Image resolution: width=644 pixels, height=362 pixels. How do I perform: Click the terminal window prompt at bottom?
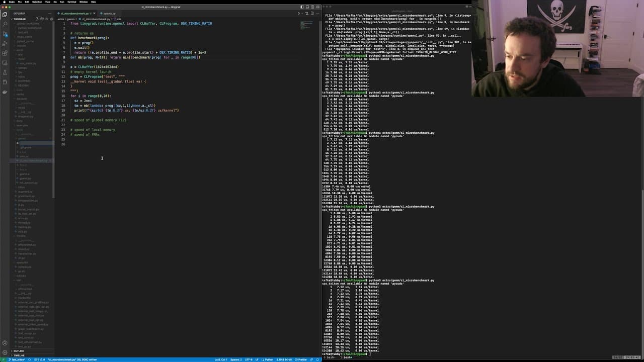point(345,354)
